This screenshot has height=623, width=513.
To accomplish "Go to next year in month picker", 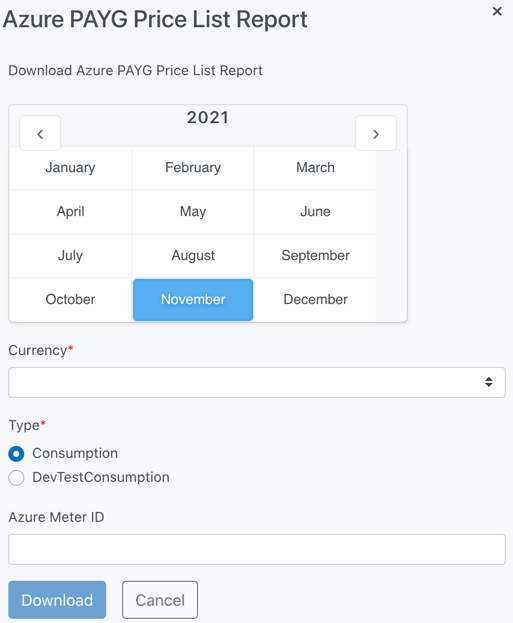I will pos(376,134).
